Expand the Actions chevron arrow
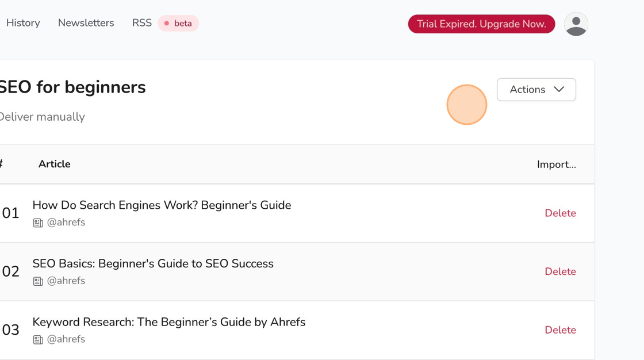 [558, 89]
